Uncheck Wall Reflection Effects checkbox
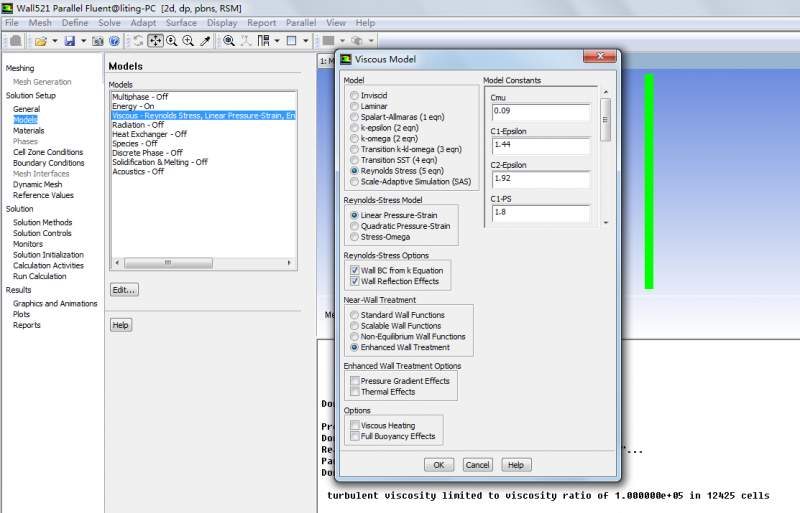 [355, 281]
